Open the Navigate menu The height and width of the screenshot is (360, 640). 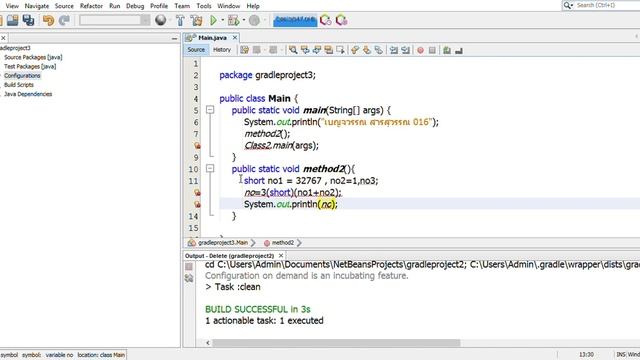coord(36,6)
